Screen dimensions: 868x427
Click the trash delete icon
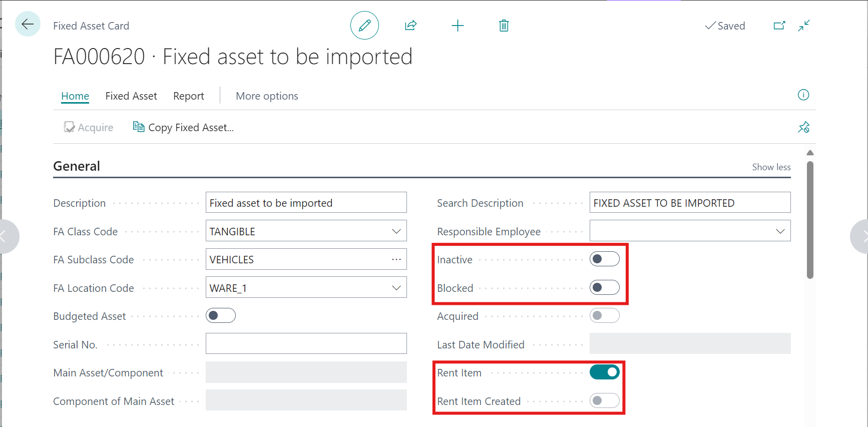click(x=504, y=26)
